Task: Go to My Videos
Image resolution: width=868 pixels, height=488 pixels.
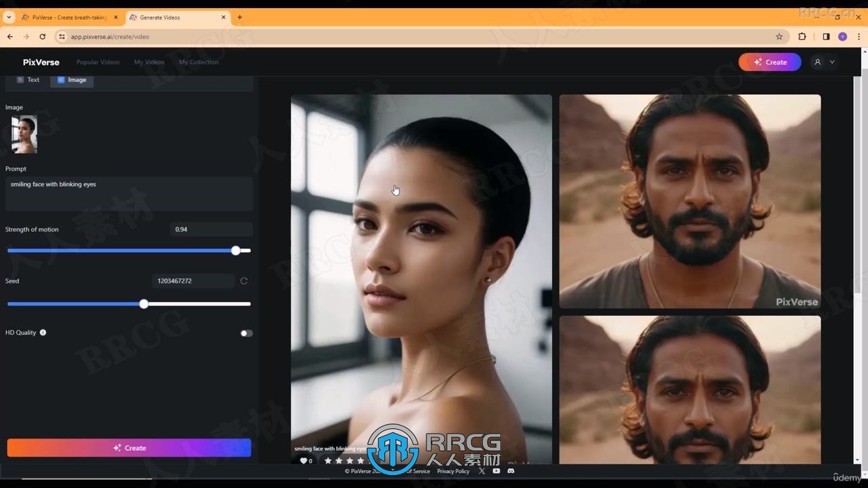Action: pos(149,62)
